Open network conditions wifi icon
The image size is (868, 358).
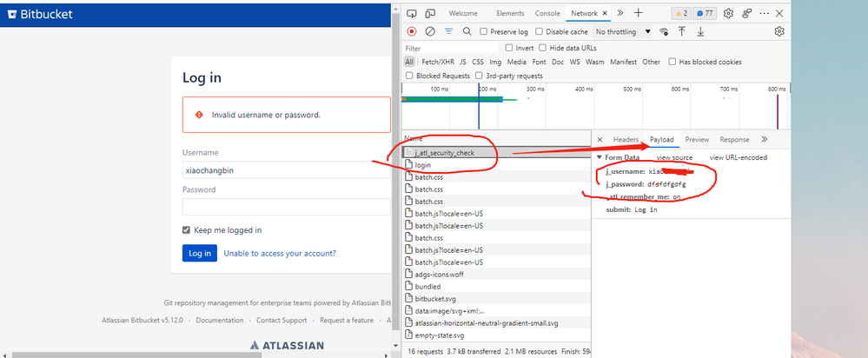pos(664,31)
